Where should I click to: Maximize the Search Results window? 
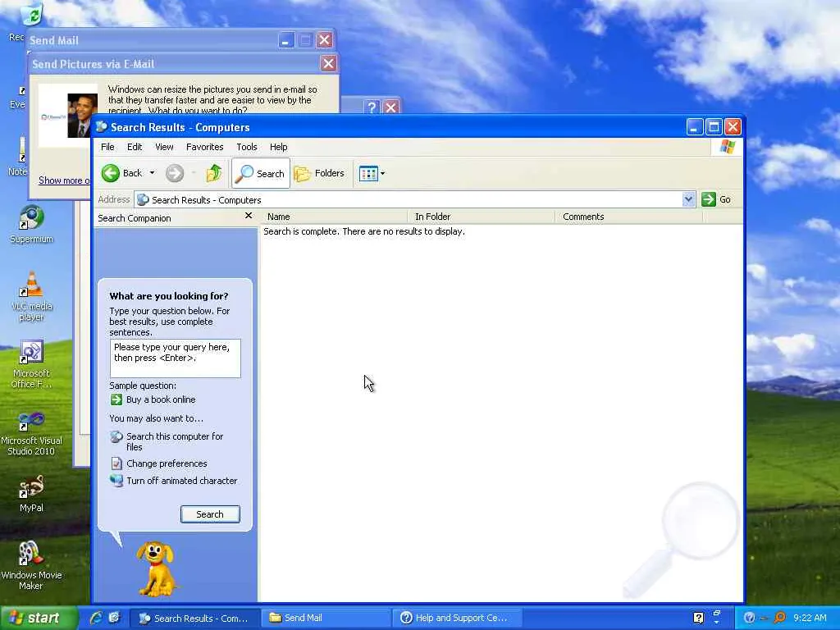pyautogui.click(x=714, y=127)
